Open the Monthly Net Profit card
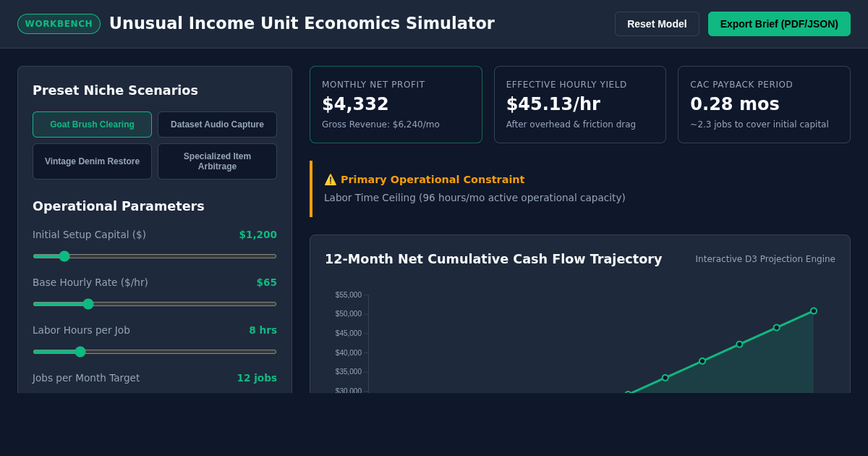 click(x=396, y=105)
